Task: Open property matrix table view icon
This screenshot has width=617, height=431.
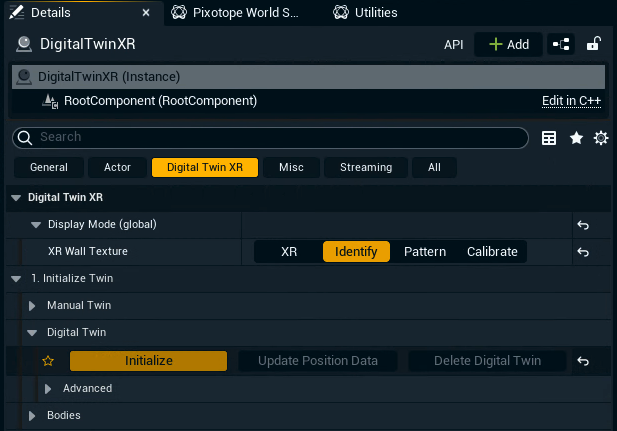Action: [549, 138]
